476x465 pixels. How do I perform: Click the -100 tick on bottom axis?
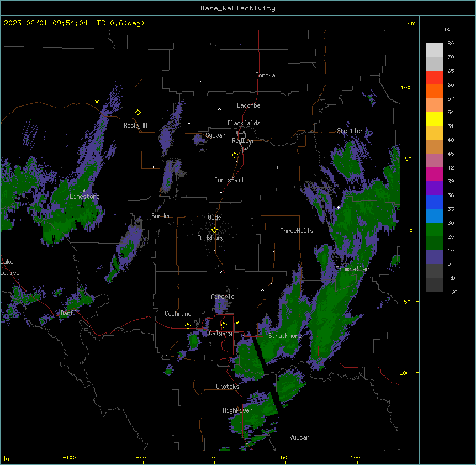click(69, 457)
